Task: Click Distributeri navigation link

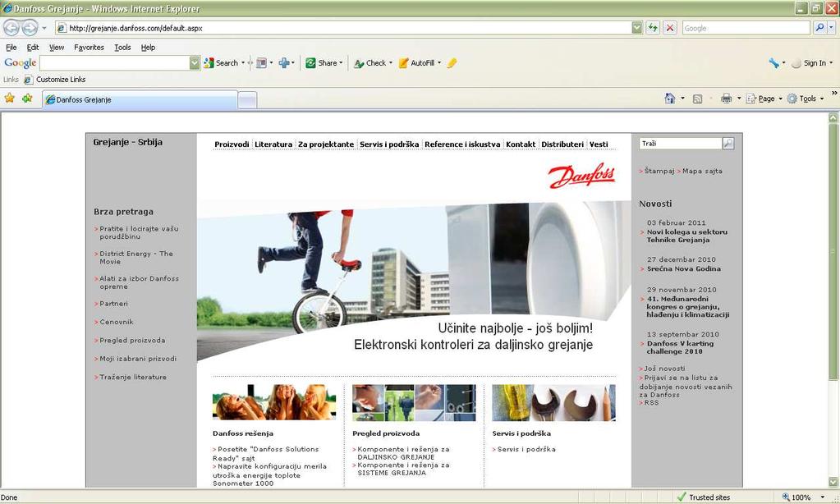Action: tap(562, 144)
